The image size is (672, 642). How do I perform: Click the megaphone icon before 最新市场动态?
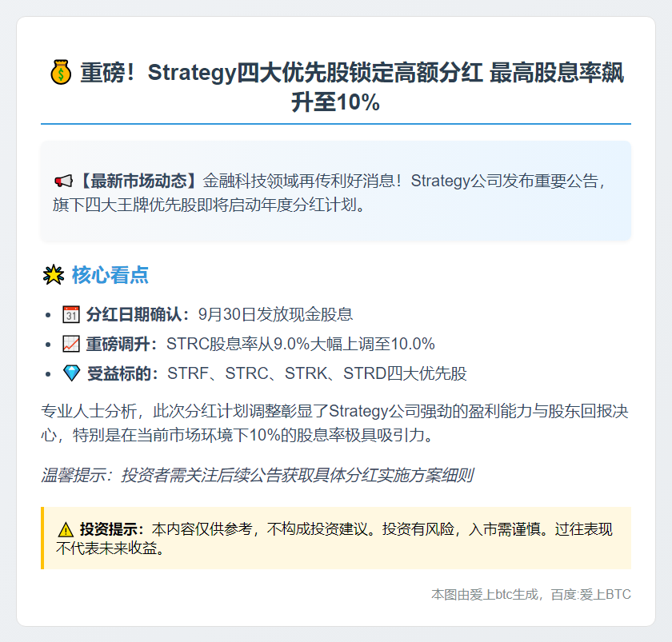(x=64, y=181)
